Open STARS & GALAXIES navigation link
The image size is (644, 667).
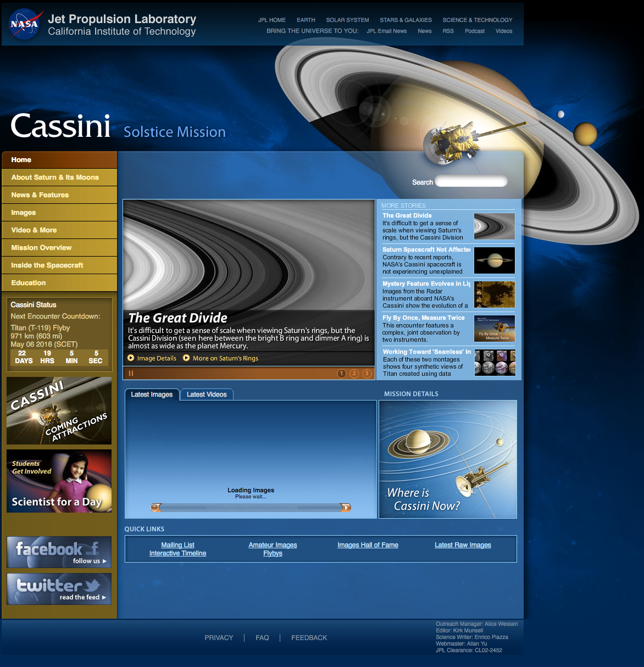click(x=406, y=20)
